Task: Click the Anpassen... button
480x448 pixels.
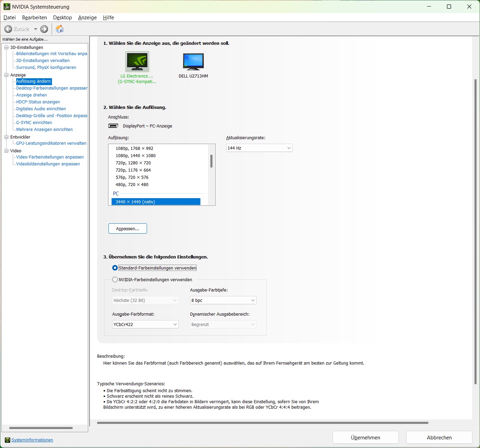Action: [128, 228]
